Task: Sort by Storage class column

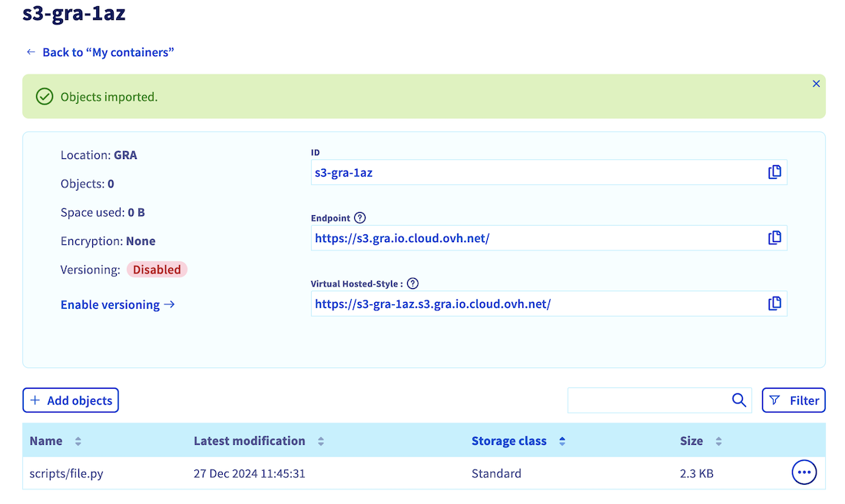Action: tap(562, 442)
